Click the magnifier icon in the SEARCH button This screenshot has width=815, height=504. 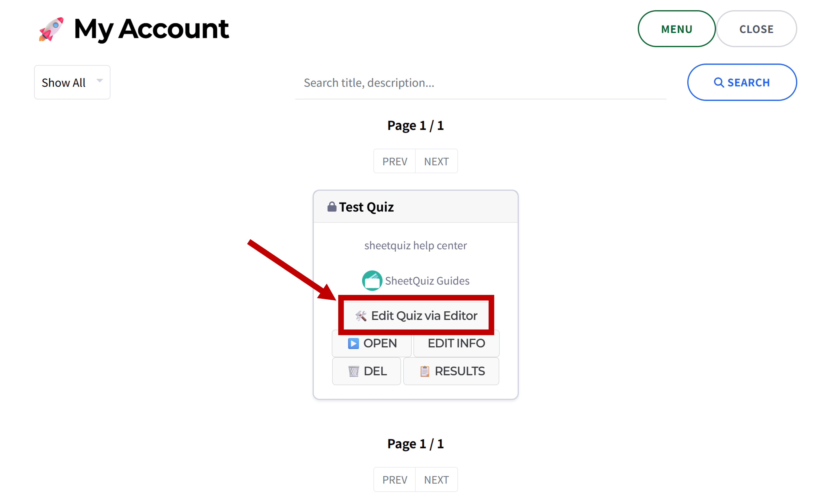[x=719, y=82]
